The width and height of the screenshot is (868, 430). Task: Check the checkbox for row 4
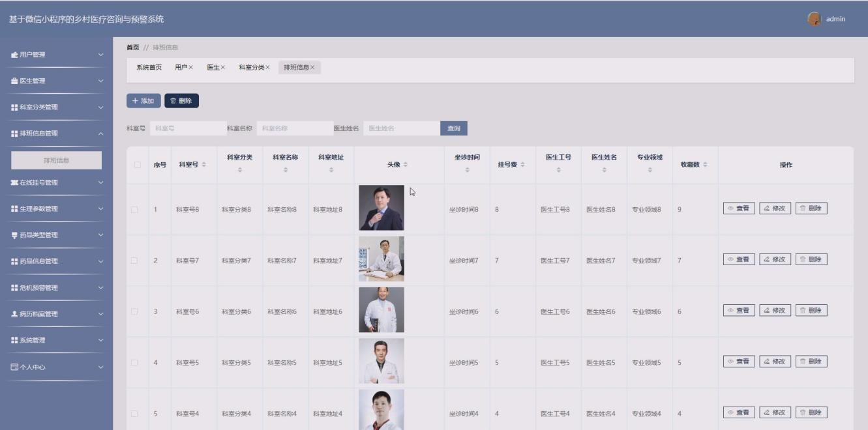134,362
